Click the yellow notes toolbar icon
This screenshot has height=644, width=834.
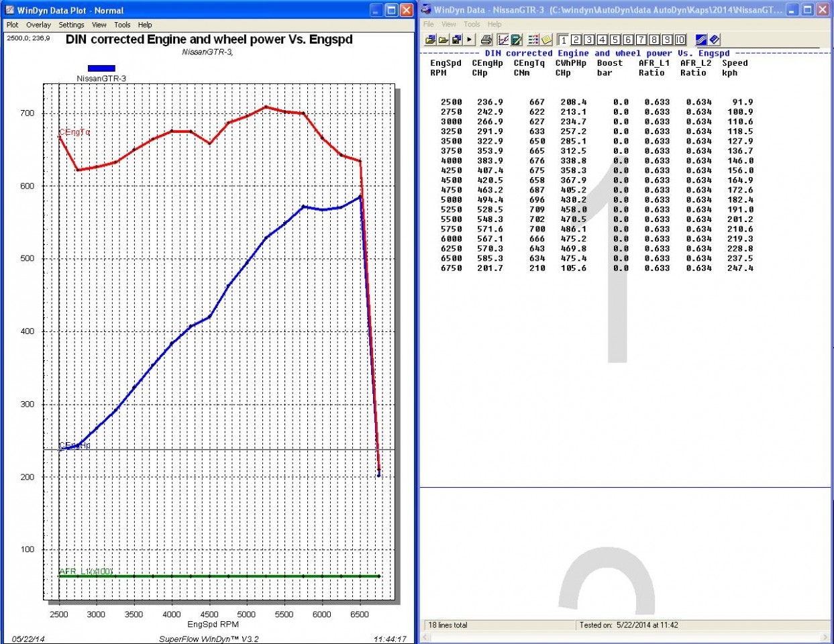click(546, 40)
